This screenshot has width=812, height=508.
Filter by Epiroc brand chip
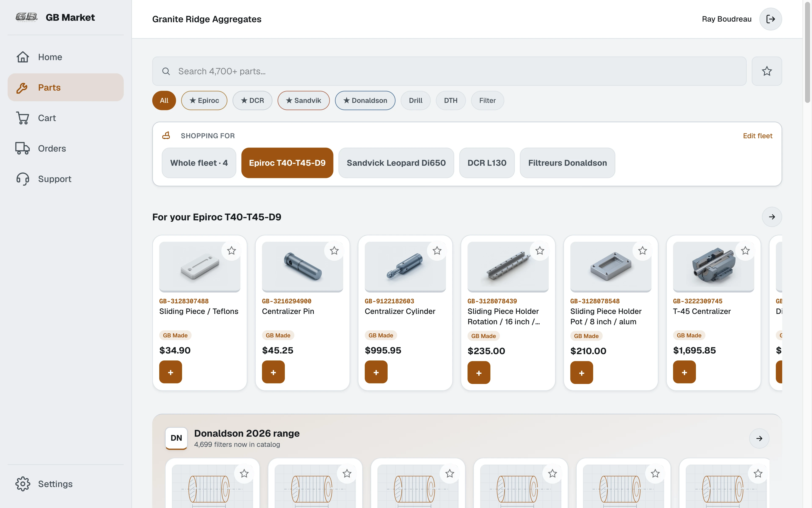click(x=204, y=101)
